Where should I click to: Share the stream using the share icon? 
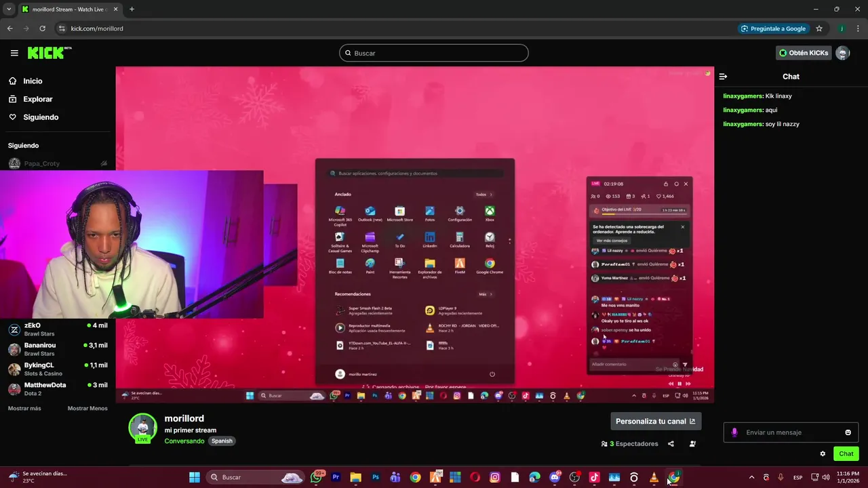(x=671, y=444)
